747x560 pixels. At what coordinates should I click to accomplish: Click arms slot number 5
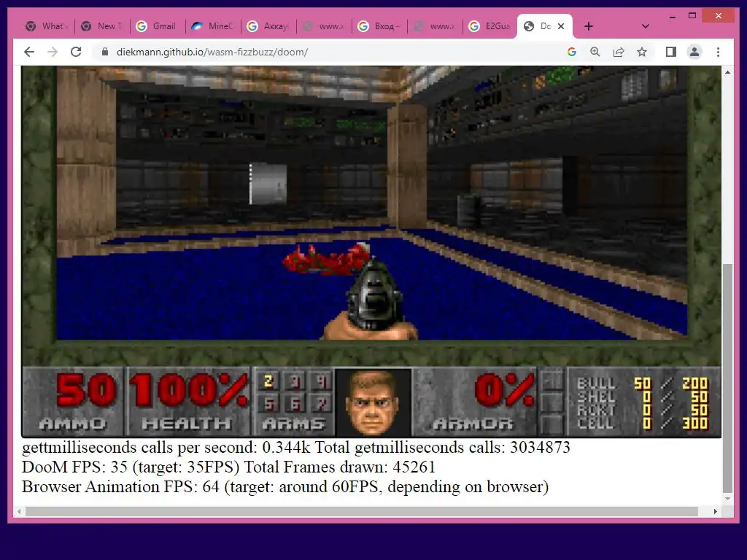pyautogui.click(x=268, y=404)
